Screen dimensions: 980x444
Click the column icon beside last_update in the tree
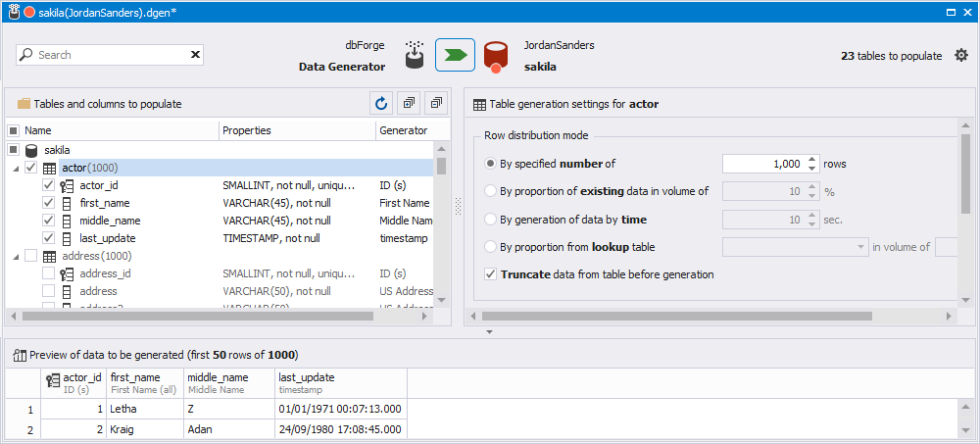click(x=67, y=238)
